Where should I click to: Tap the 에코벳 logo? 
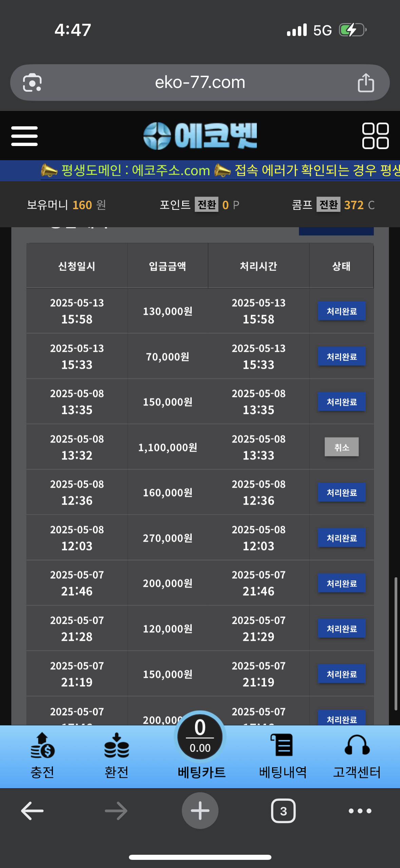point(200,136)
